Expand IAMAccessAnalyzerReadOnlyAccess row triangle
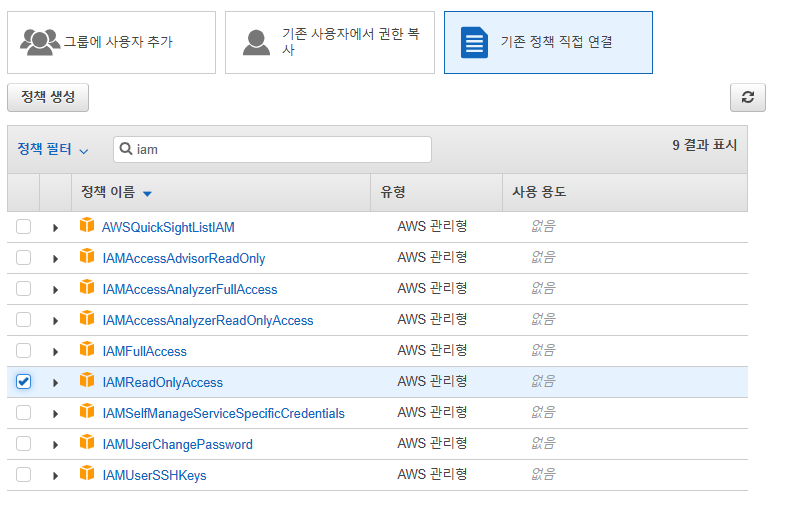The height and width of the screenshot is (530, 792). point(56,321)
